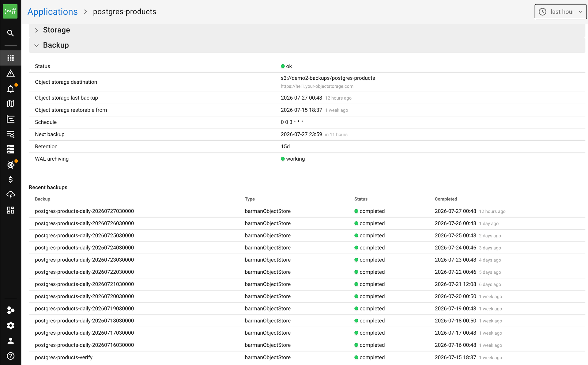Click postgres-products breadcrumb text
Screen dimensions: 588x365
click(125, 12)
